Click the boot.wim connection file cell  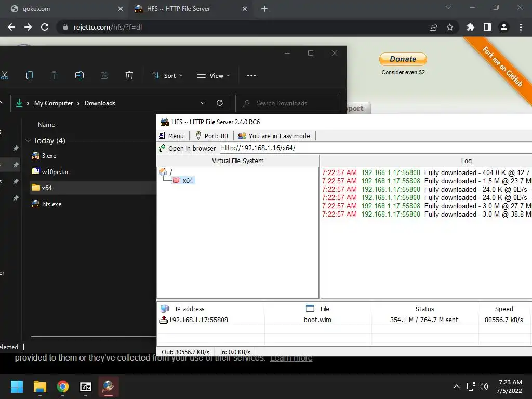[317, 320]
